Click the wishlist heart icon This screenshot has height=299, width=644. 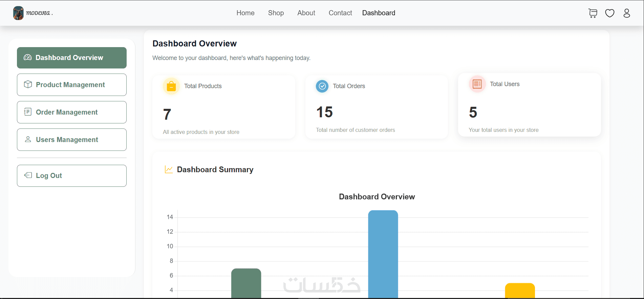click(610, 13)
